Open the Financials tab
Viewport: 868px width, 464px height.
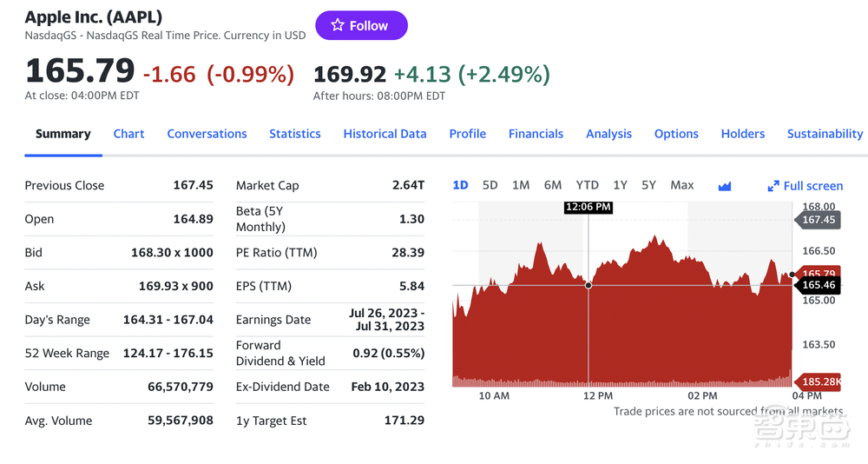tap(536, 134)
